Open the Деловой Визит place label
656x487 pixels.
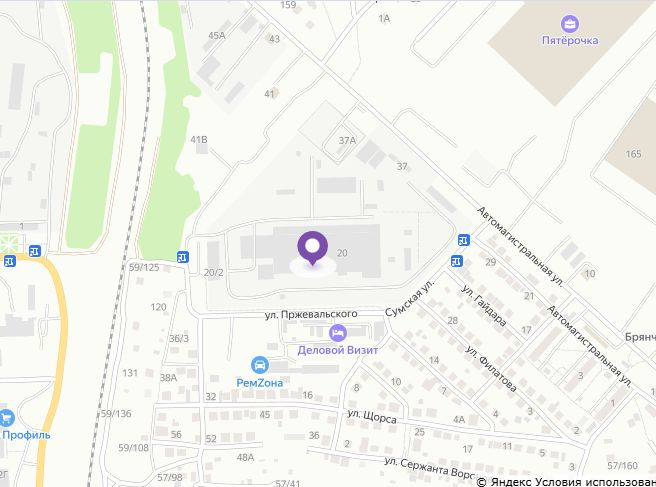pyautogui.click(x=338, y=350)
